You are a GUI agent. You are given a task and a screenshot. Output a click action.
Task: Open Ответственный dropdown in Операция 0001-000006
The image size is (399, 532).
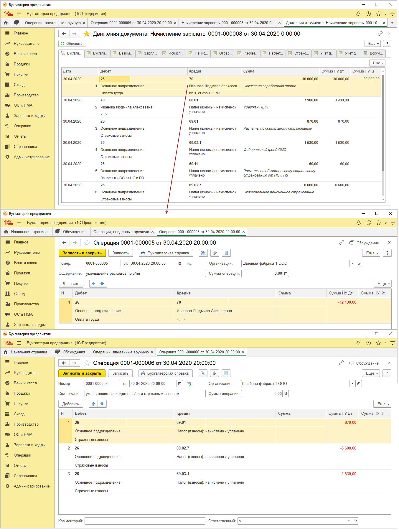(349, 521)
